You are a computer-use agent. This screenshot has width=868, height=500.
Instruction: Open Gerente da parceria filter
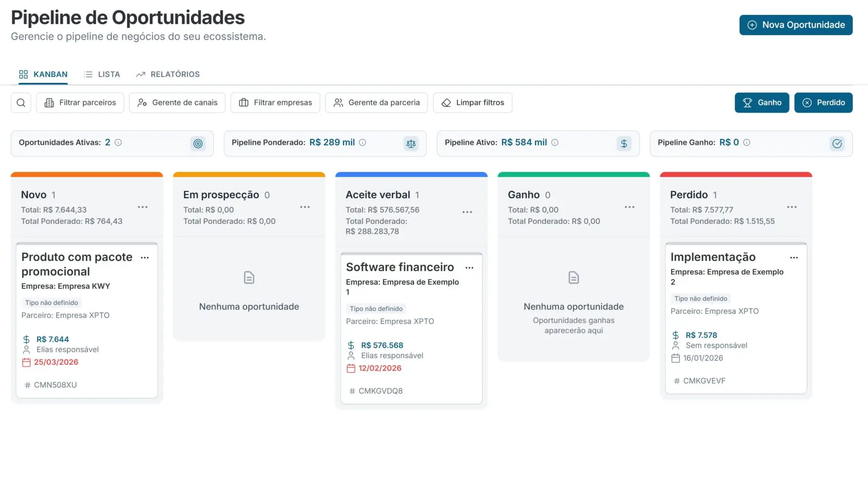377,103
